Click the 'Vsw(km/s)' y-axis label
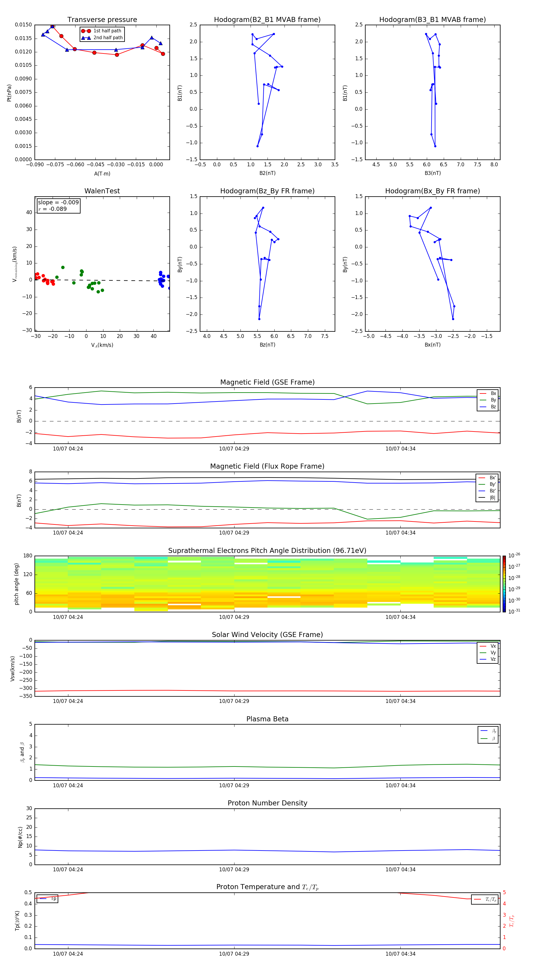 (x=12, y=668)
